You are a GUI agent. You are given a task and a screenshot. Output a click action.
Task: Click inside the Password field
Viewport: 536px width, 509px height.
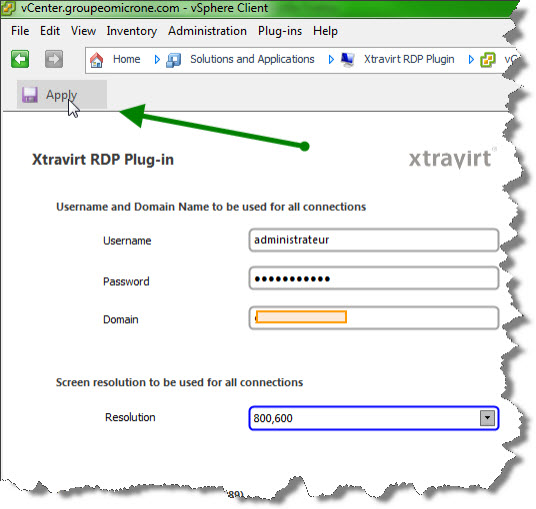(x=374, y=278)
